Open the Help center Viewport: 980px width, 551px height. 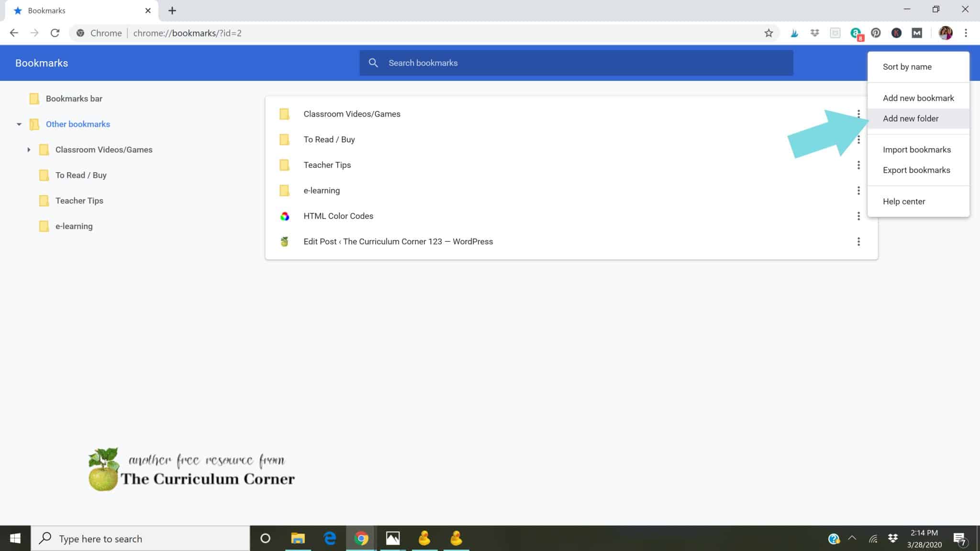[903, 201]
